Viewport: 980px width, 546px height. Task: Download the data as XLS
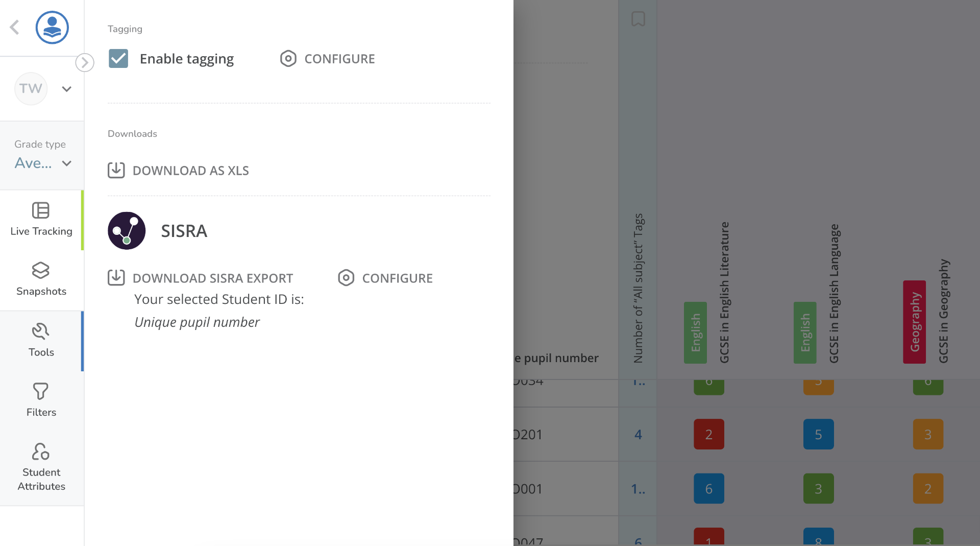tap(179, 171)
